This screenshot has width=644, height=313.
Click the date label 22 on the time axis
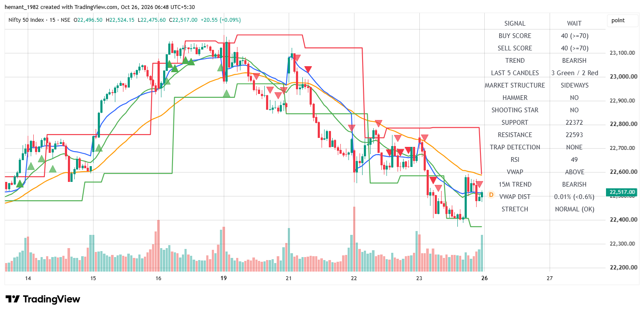354,278
